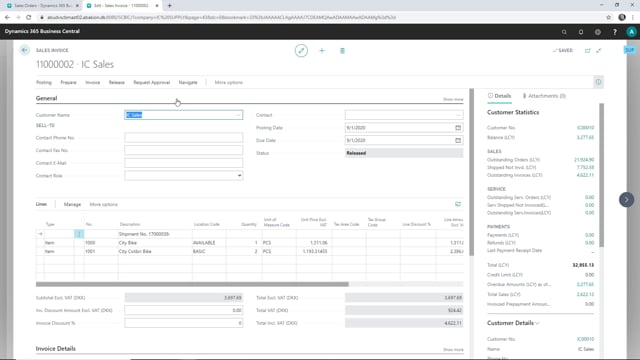Select the City Cohort Bike line description

155,251
